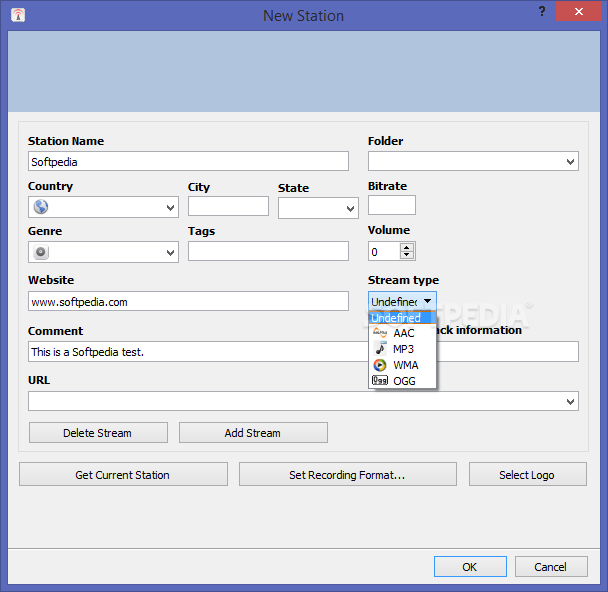Click the globe icon in Country field

pyautogui.click(x=41, y=207)
